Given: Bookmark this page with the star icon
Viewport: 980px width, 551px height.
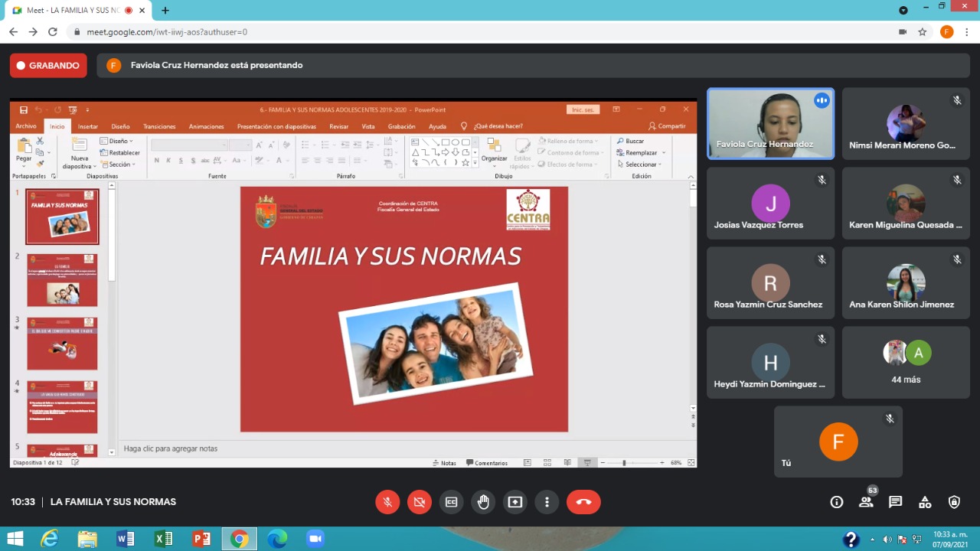Looking at the screenshot, I should pos(923,32).
